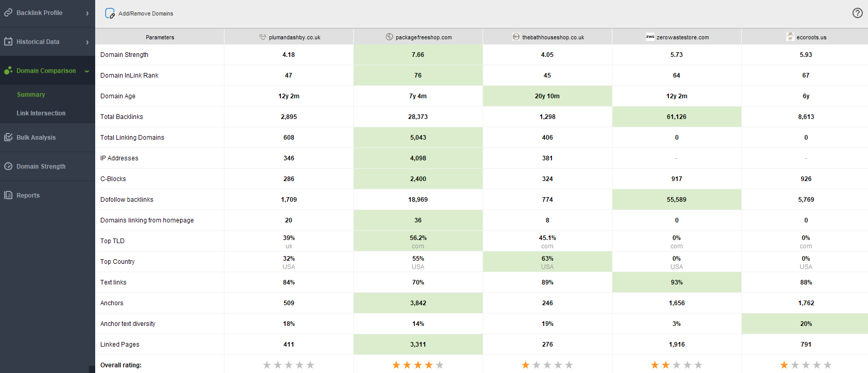
Task: Click 3,842 anchors value
Action: (x=418, y=303)
